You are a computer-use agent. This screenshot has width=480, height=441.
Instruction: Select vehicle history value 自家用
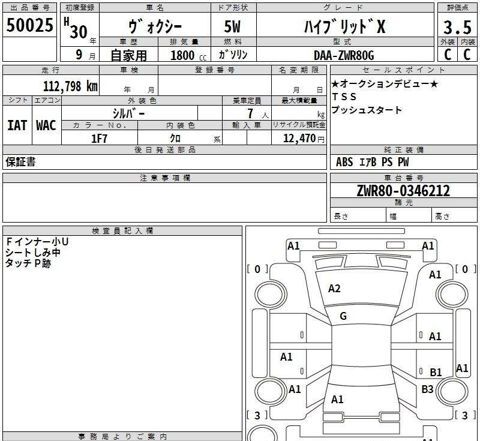point(129,55)
